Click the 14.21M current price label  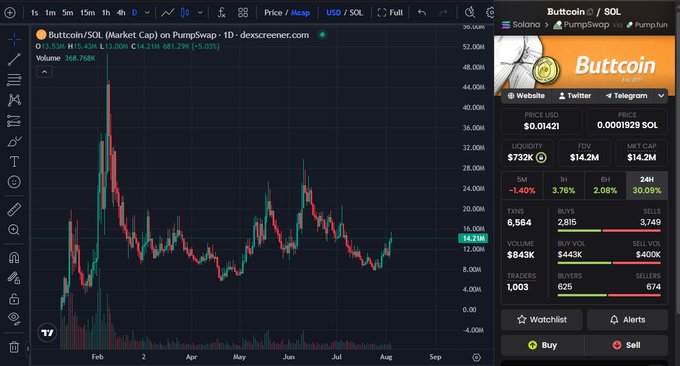[x=473, y=238]
